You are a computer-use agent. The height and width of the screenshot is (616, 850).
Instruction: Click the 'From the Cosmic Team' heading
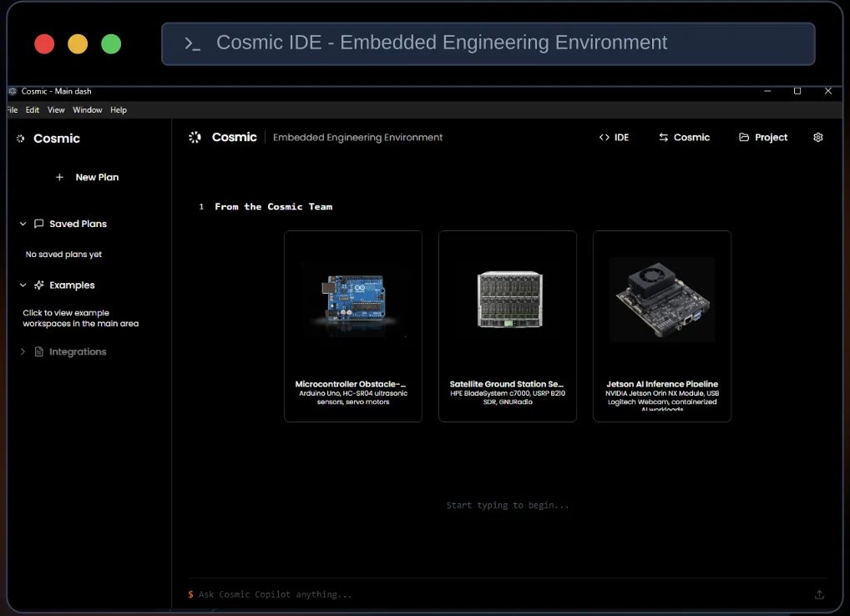(273, 206)
